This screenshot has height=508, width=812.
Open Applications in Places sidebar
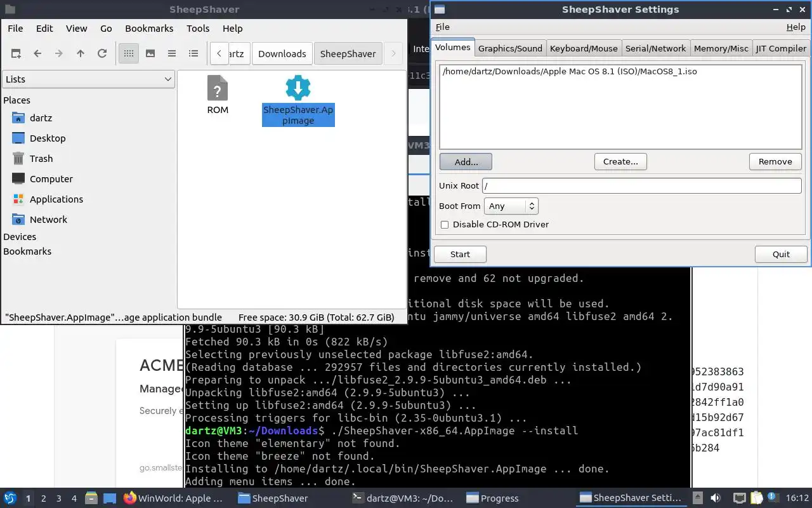click(56, 199)
